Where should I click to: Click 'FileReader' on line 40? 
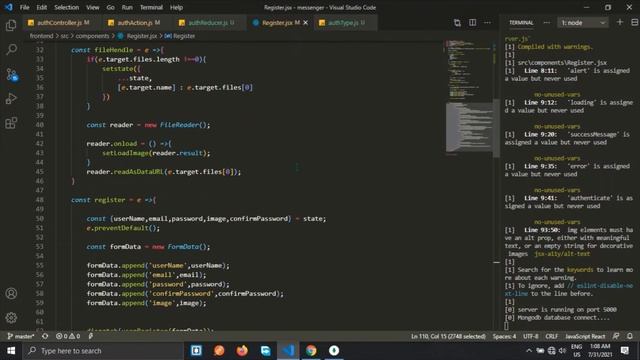(180, 125)
